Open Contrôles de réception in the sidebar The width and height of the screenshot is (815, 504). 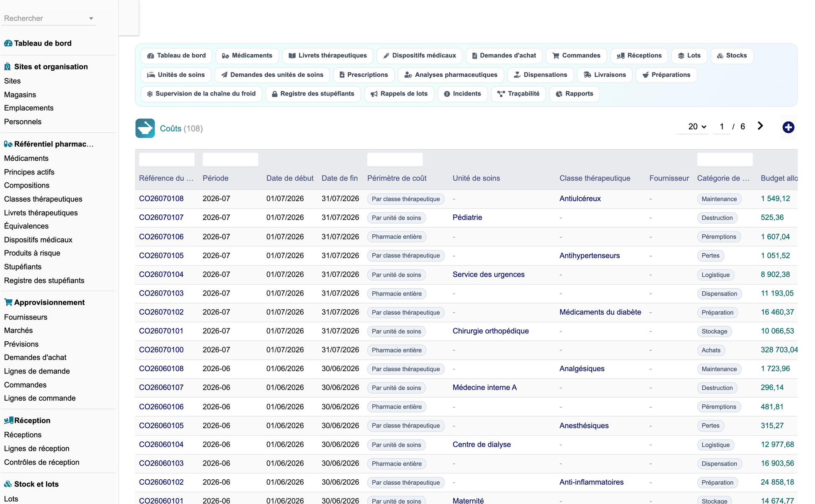(42, 462)
